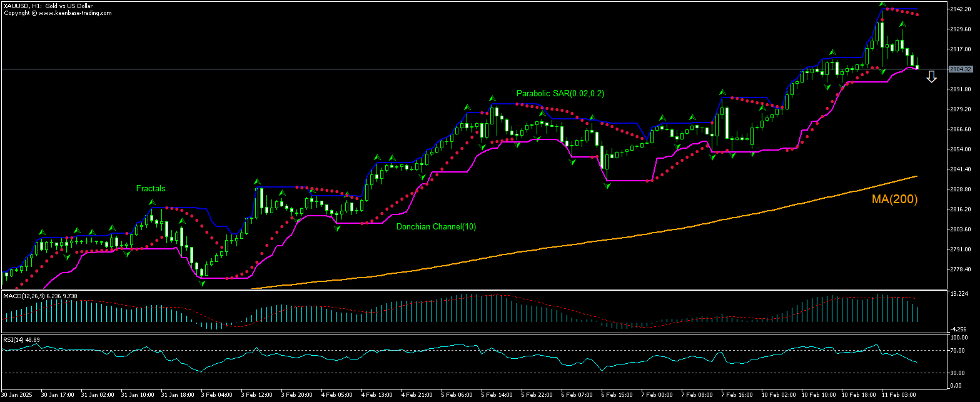Click the 2778.40 price axis value
This screenshot has width=980, height=402.
pyautogui.click(x=960, y=269)
